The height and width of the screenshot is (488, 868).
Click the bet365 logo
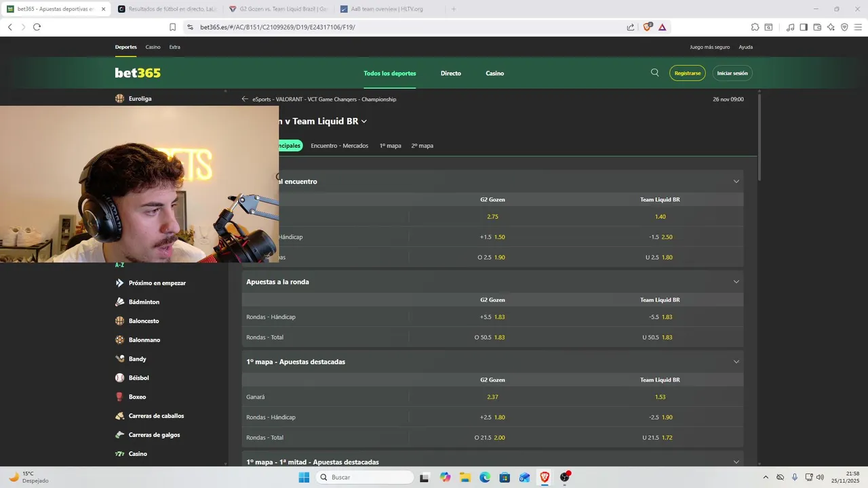point(138,73)
